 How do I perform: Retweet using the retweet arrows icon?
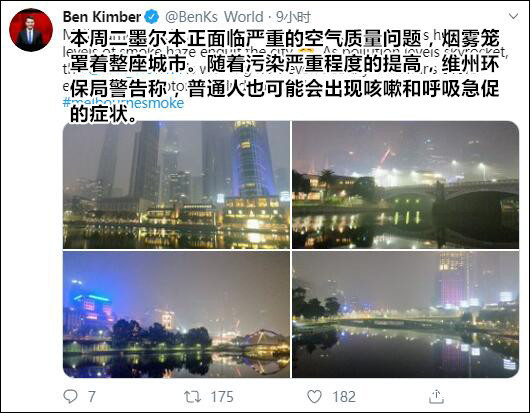point(192,396)
